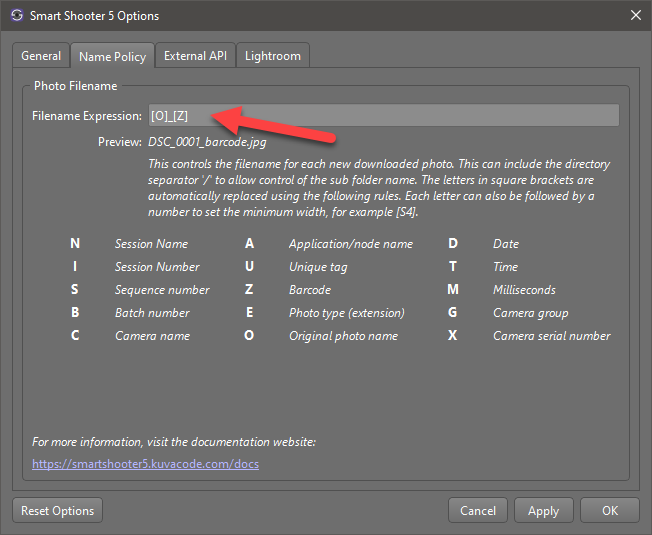Viewport: 652px width, 535px height.
Task: Click the 'Camera name' description
Action: (x=153, y=336)
